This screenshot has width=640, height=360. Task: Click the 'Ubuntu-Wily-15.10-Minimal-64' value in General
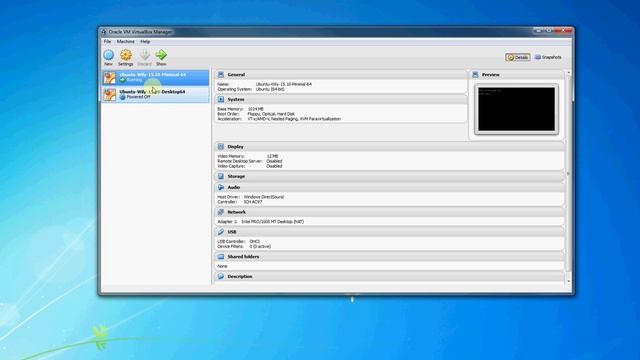click(x=284, y=84)
